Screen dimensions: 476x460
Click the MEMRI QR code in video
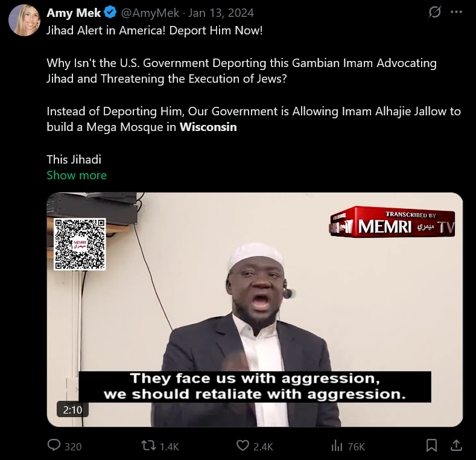tap(80, 244)
